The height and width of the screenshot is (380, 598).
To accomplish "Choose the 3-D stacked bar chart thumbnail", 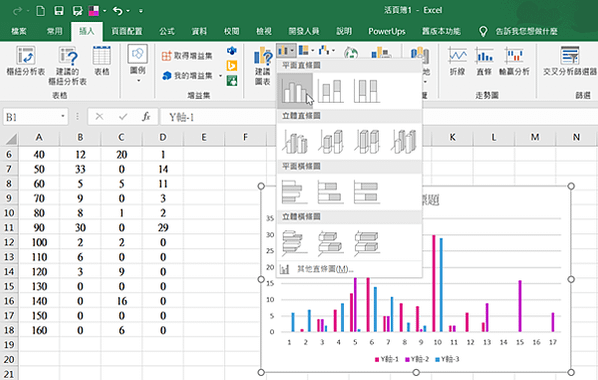I will (x=331, y=243).
